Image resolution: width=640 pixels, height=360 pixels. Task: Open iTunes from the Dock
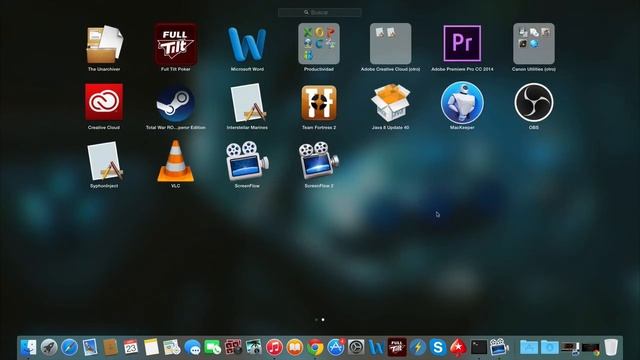pos(274,347)
